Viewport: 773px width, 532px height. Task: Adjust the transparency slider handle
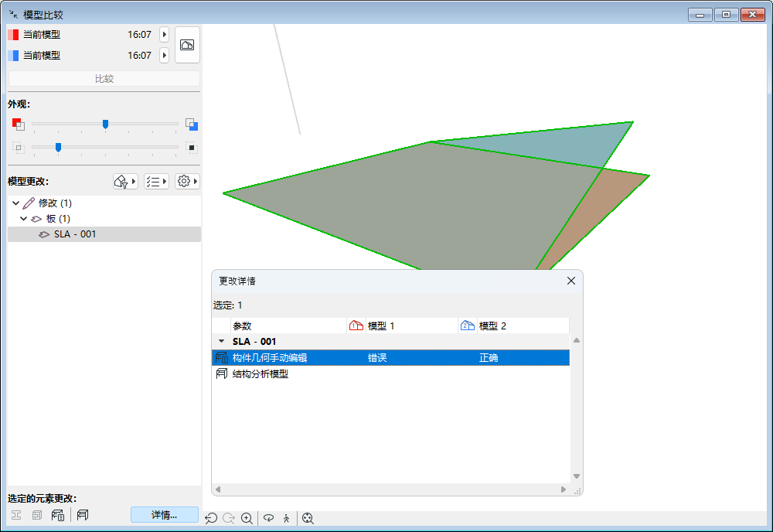click(x=58, y=147)
